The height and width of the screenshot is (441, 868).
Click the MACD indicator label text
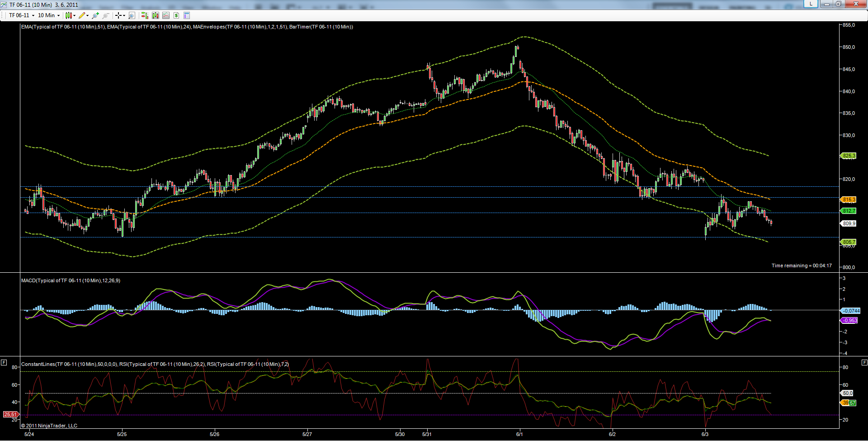(71, 280)
